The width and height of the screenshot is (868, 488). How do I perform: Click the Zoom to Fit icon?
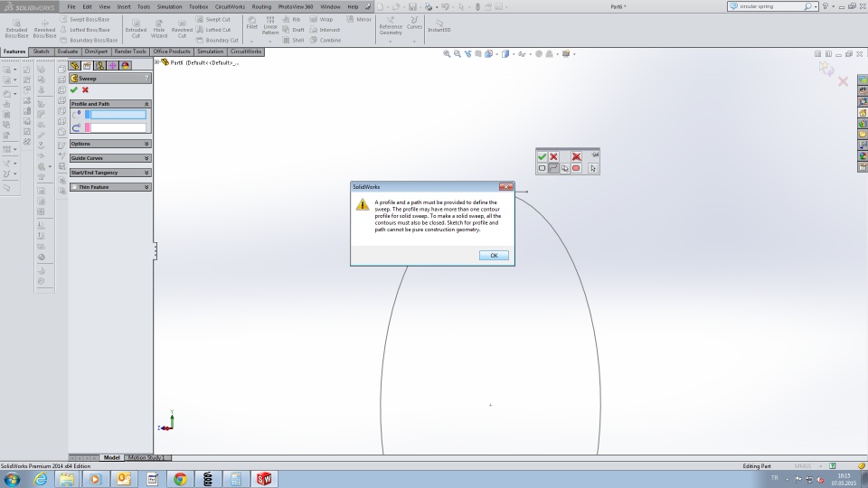click(x=447, y=53)
